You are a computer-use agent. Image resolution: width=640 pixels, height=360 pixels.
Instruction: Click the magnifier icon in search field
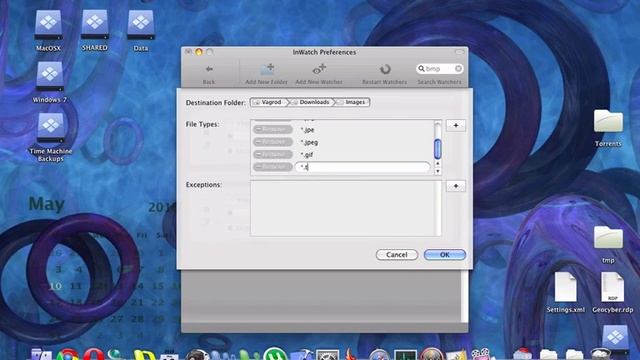[421, 69]
